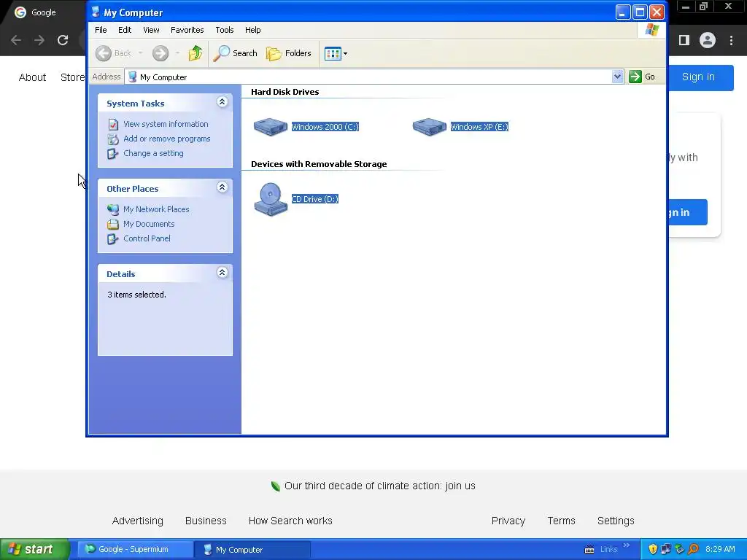This screenshot has width=747, height=560.
Task: Open the Supermium three-dot menu
Action: pyautogui.click(x=731, y=40)
